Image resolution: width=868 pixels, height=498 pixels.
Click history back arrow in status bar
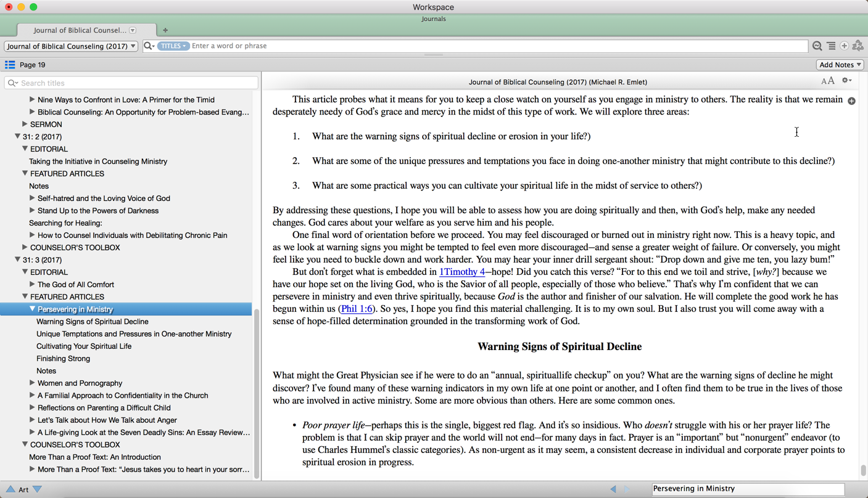[x=613, y=489]
